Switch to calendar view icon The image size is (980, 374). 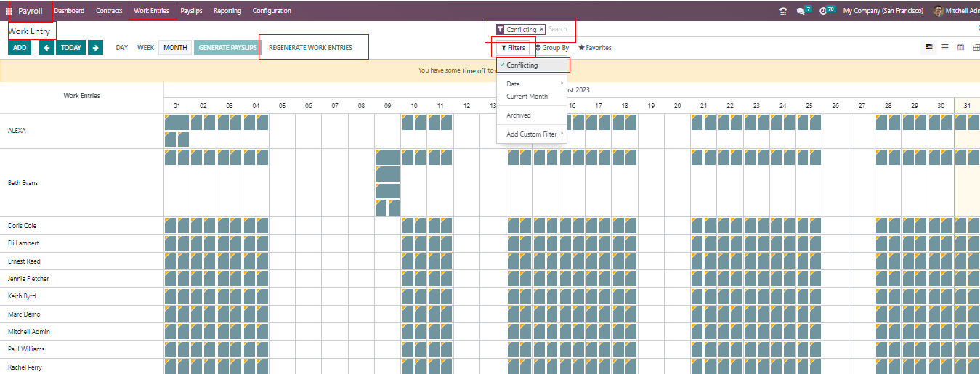tap(960, 47)
